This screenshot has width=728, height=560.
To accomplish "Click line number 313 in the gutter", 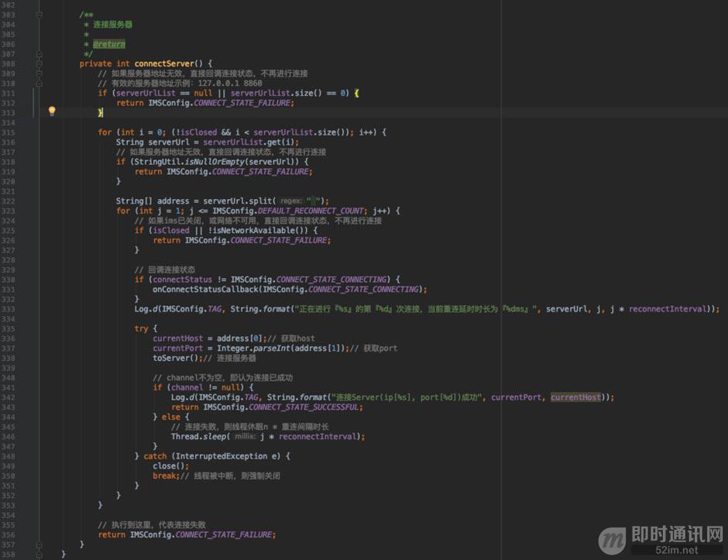I will pos(9,113).
